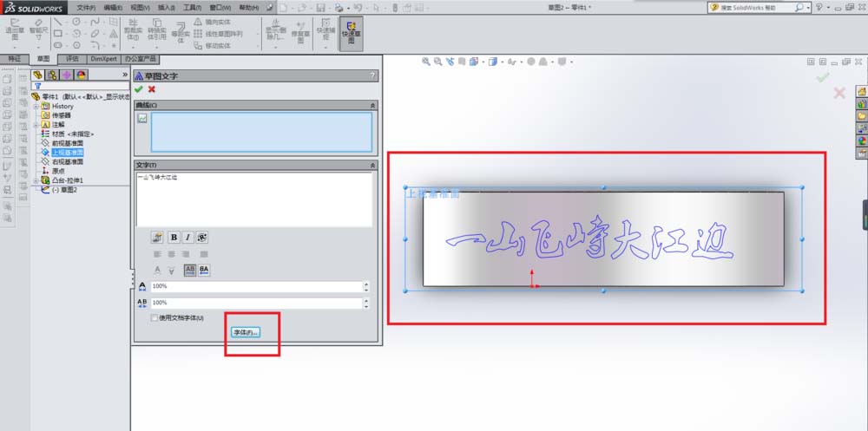Switch to the DimXpert tab
The width and height of the screenshot is (868, 431).
coord(103,59)
